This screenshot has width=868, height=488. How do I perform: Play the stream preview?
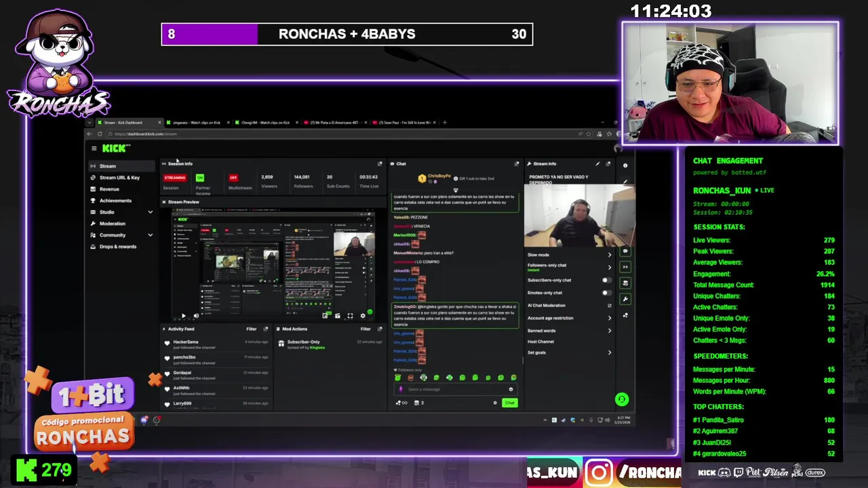click(183, 316)
